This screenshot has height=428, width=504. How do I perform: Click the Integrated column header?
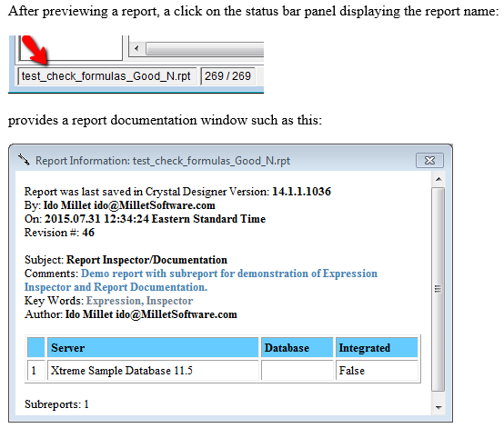pyautogui.click(x=377, y=347)
